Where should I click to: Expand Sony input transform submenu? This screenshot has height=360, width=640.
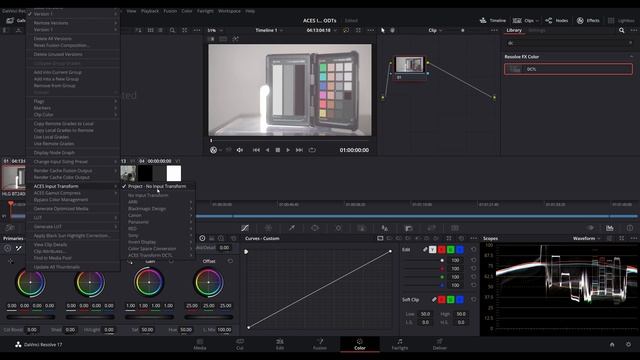[160, 236]
